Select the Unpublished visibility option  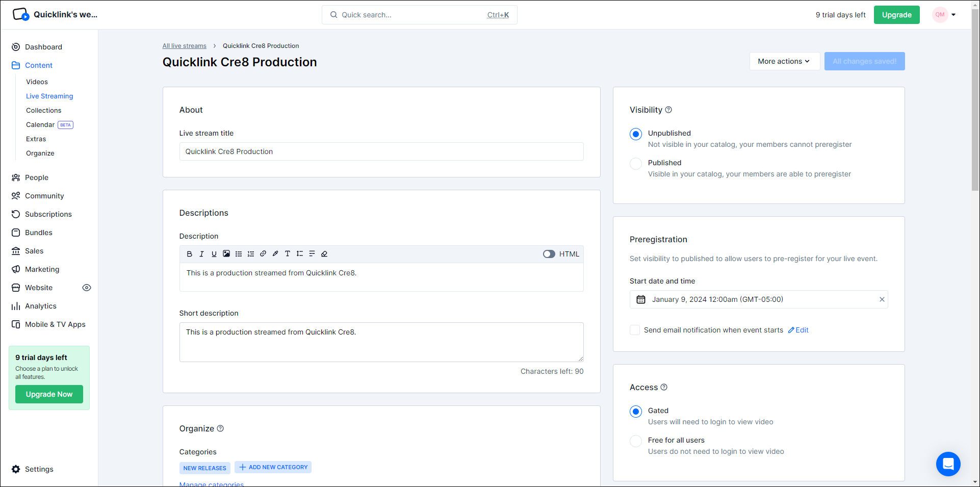point(636,134)
